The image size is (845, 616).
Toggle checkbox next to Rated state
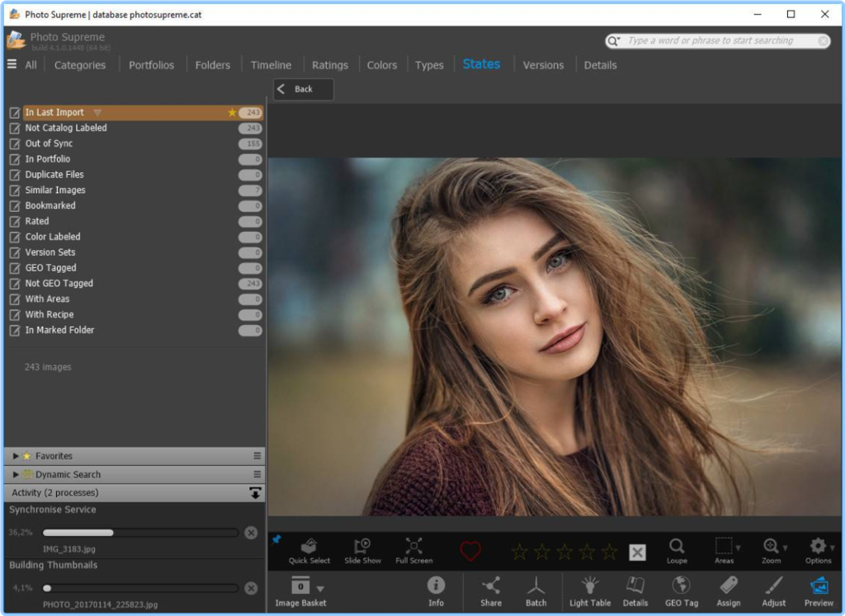[x=14, y=222]
